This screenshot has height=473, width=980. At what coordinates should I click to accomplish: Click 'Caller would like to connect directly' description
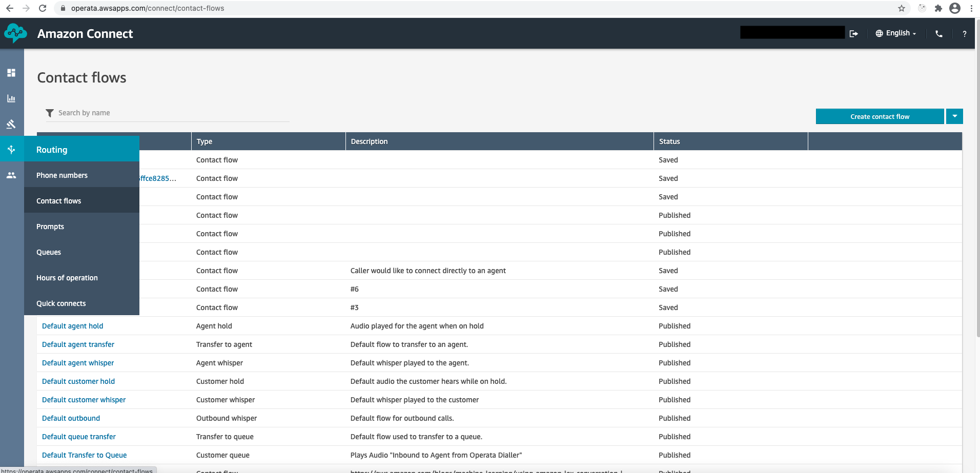428,271
